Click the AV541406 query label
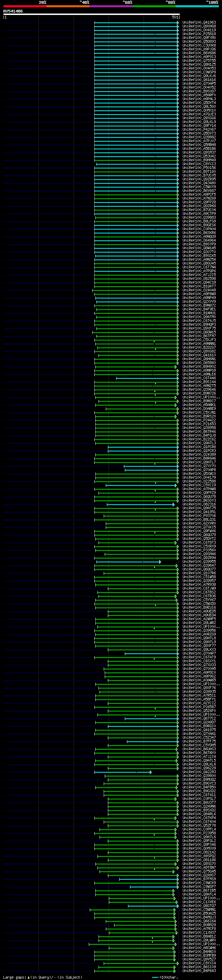This screenshot has height=980, width=222. 13,11
